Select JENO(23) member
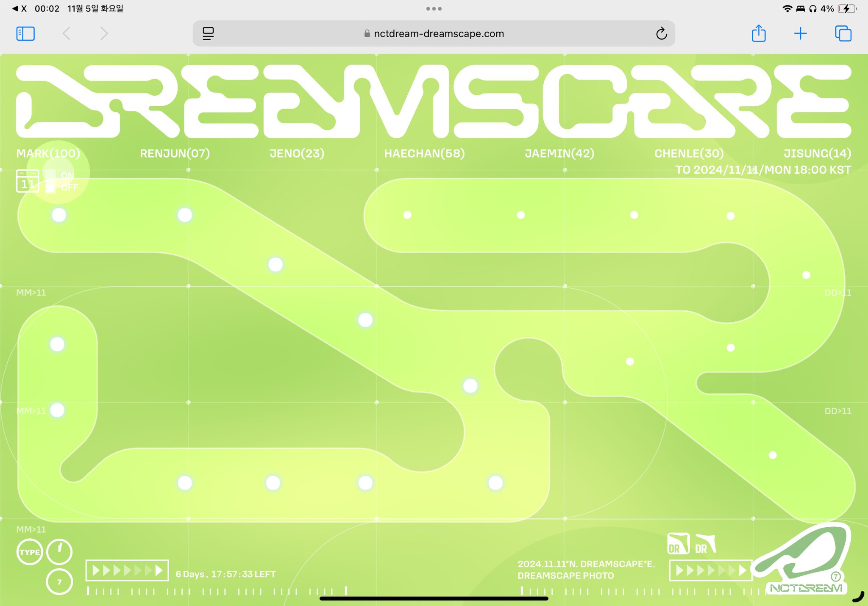Image resolution: width=868 pixels, height=606 pixels. (x=297, y=153)
